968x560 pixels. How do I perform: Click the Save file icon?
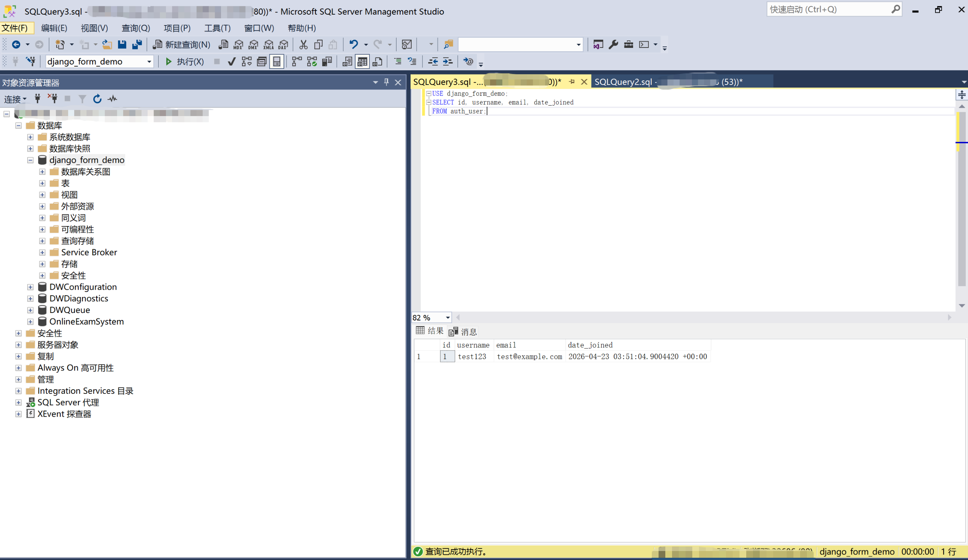[x=122, y=45]
